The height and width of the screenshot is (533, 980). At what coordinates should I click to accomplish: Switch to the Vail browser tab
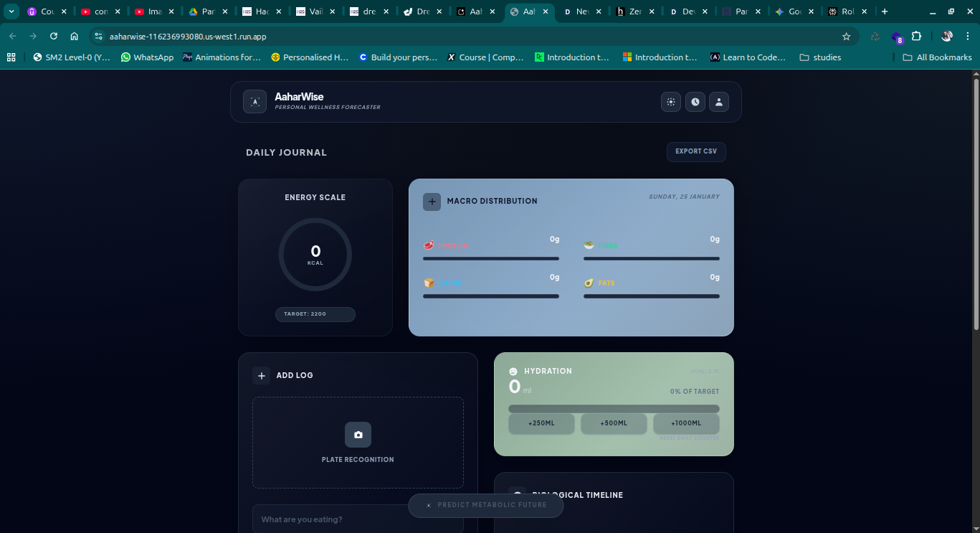click(317, 11)
